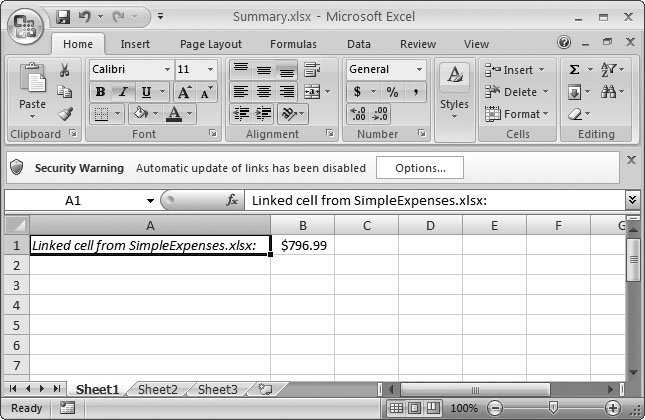645x420 pixels.
Task: Open Excel Help question mark
Action: point(564,42)
